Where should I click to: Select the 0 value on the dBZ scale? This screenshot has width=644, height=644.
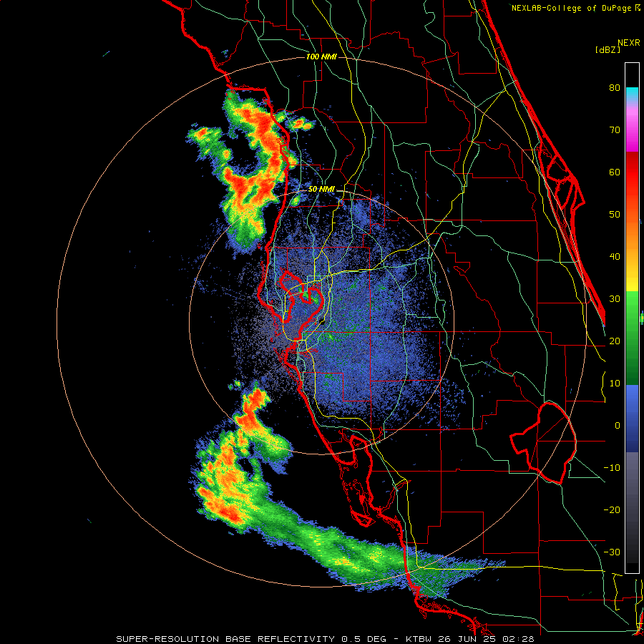618,426
